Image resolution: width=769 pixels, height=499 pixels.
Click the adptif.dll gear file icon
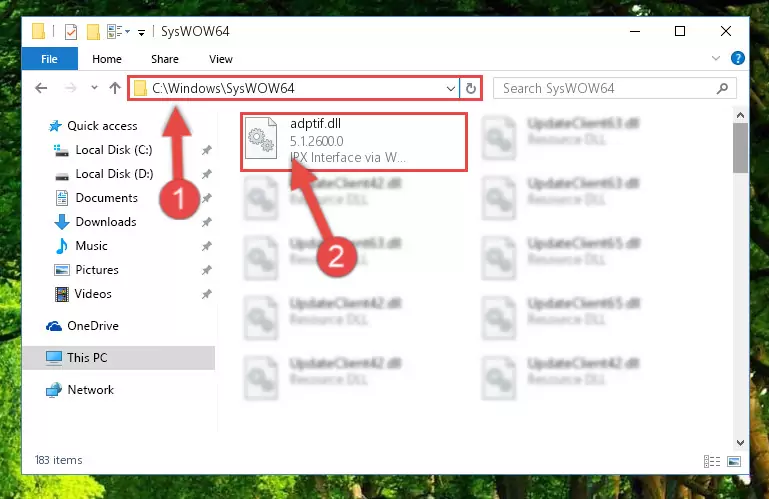[261, 138]
